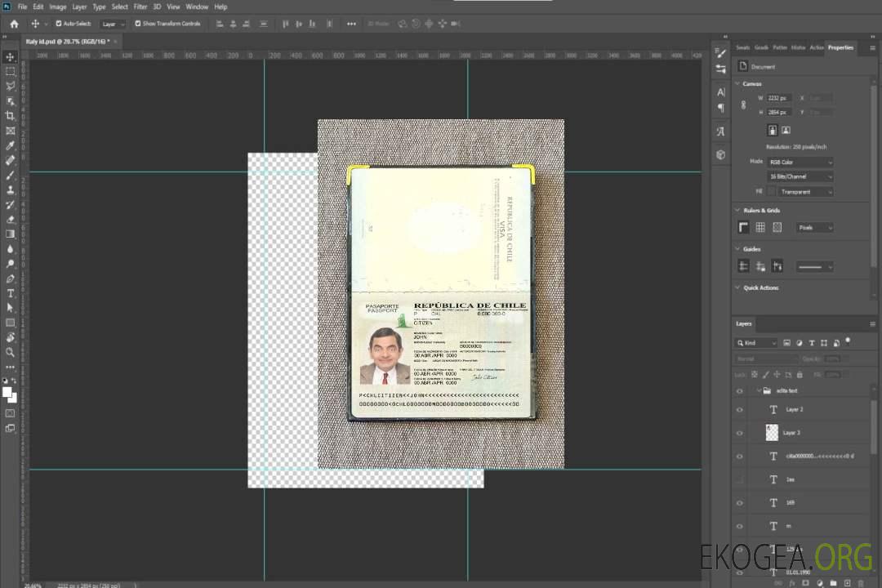This screenshot has height=588, width=882.
Task: Select the Eyedropper tool
Action: (x=10, y=145)
